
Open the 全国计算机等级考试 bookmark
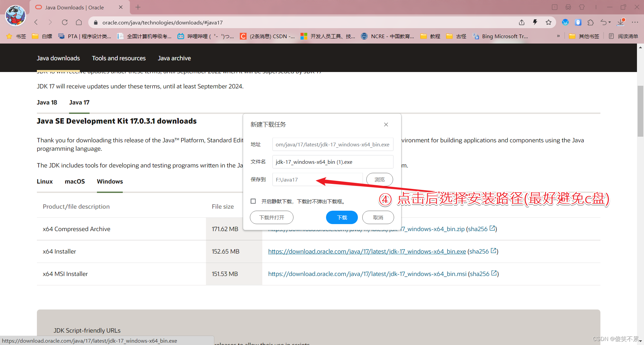coord(144,36)
